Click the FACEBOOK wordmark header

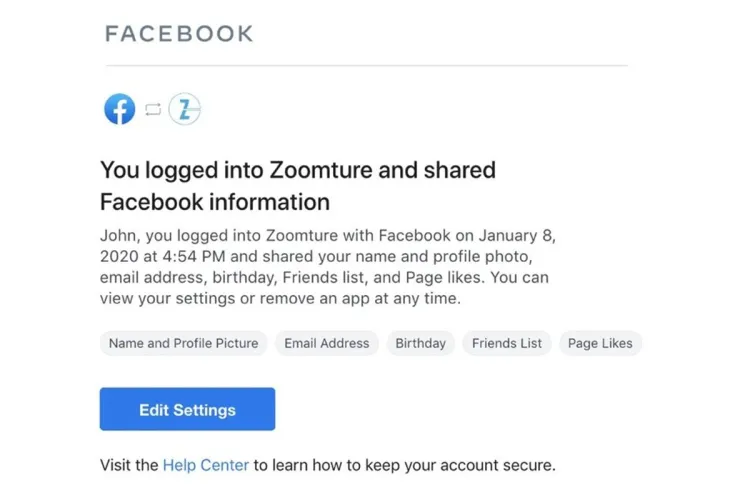179,34
